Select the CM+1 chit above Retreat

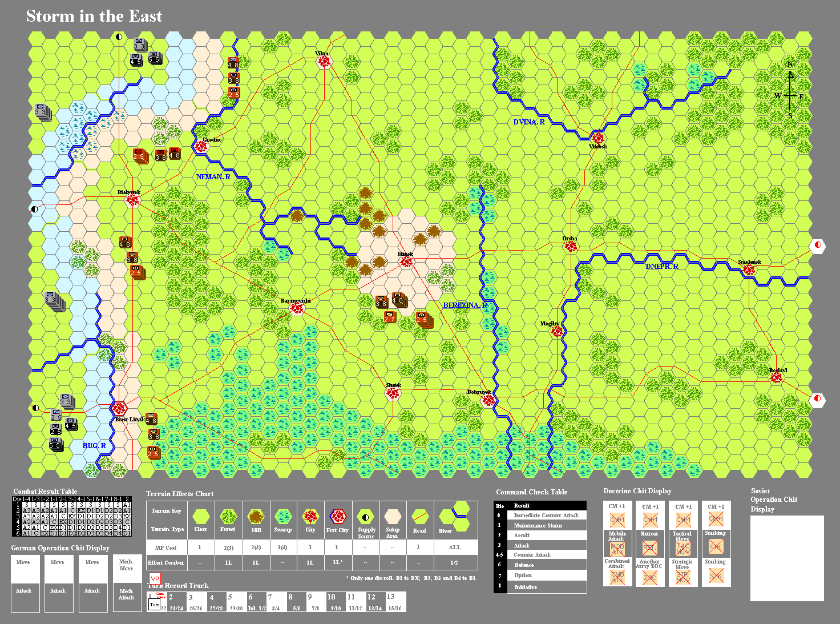(650, 519)
